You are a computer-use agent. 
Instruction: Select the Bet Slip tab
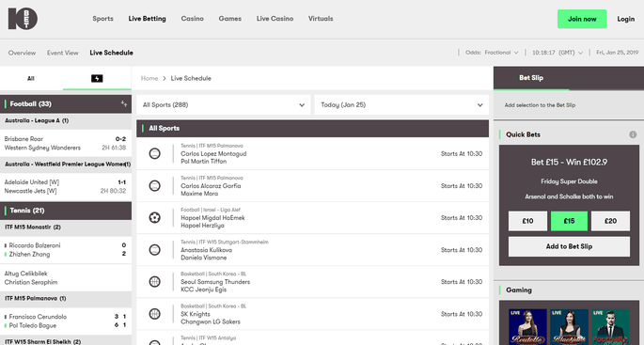[x=531, y=78]
